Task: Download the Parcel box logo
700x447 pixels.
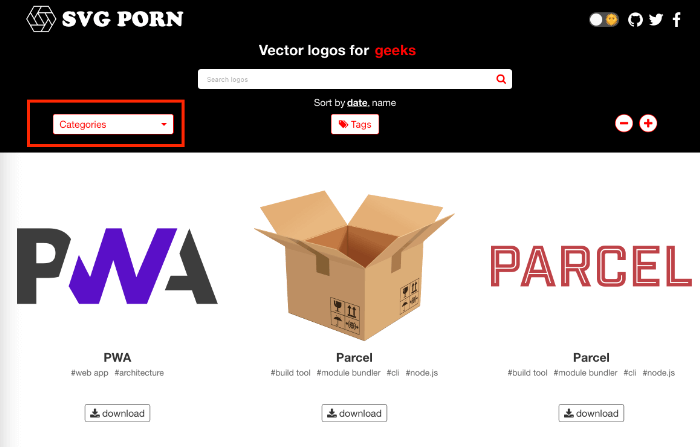Action: (354, 413)
